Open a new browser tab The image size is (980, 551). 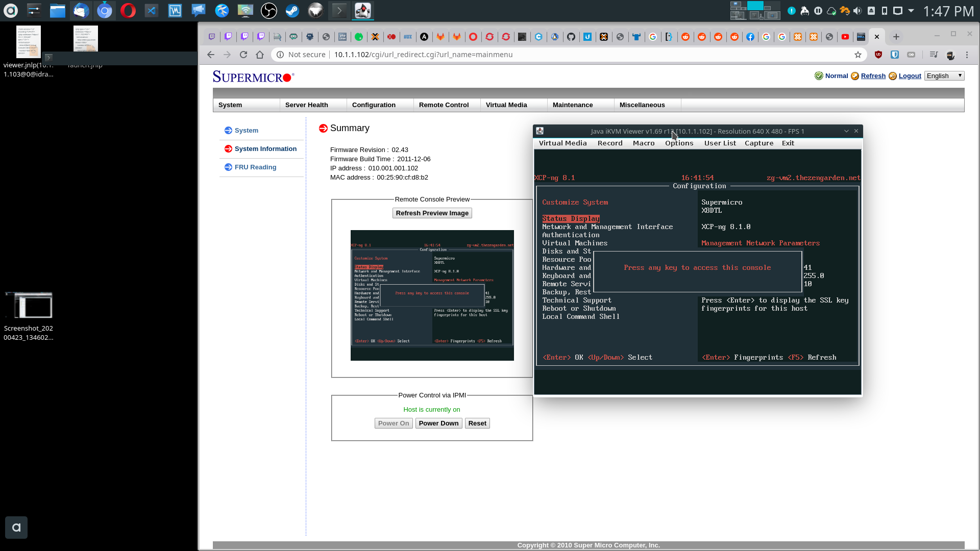click(896, 37)
